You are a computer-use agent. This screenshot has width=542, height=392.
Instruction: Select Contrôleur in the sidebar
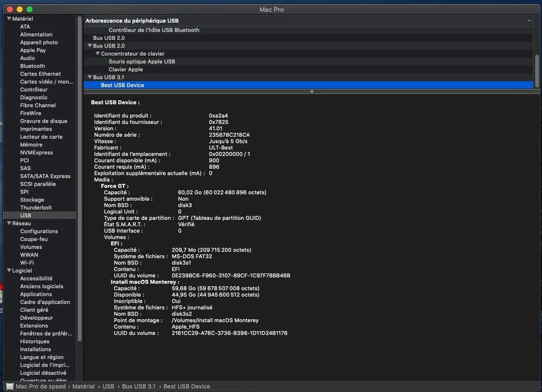tap(34, 90)
